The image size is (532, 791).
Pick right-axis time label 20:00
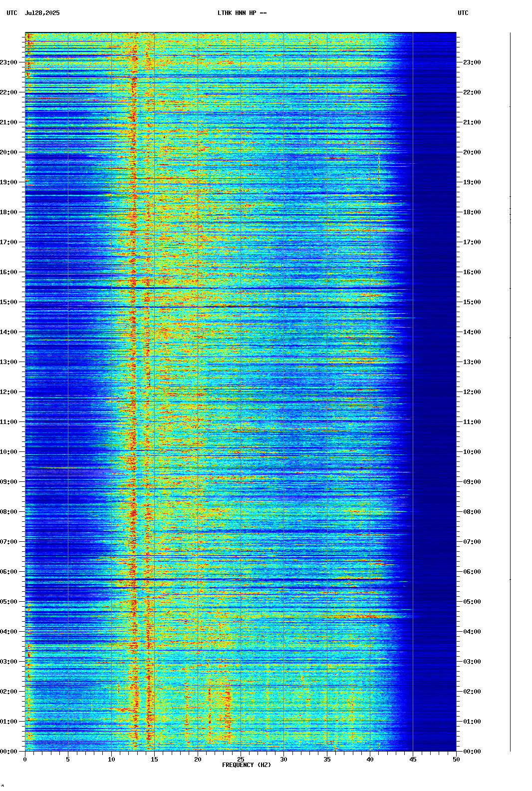tap(472, 152)
